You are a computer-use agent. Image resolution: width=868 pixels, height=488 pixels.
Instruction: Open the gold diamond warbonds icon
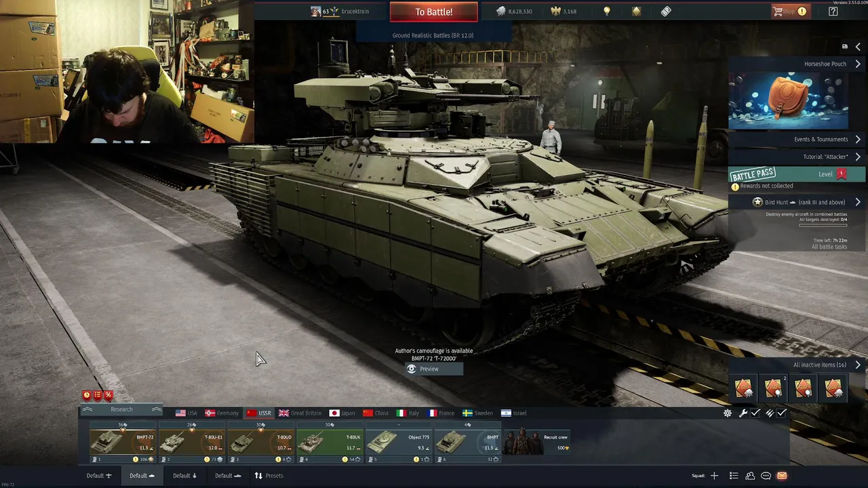(636, 12)
